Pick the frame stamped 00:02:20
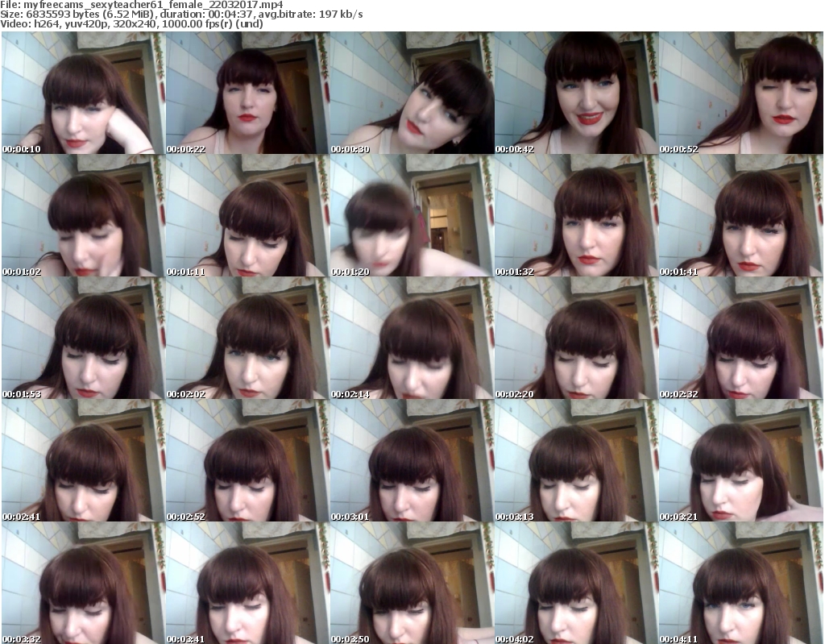This screenshot has width=825, height=644. click(577, 338)
